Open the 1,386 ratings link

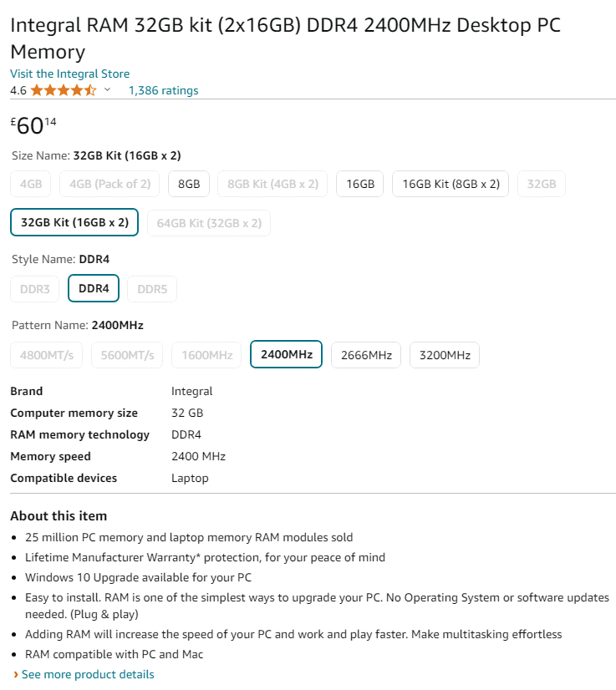[x=163, y=90]
